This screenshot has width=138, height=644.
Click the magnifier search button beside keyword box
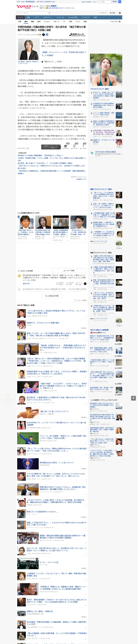pos(49,13)
